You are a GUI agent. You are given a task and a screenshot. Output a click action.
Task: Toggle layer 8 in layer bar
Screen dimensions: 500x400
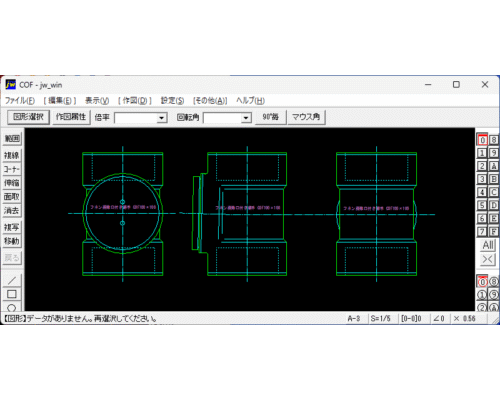tap(494, 140)
